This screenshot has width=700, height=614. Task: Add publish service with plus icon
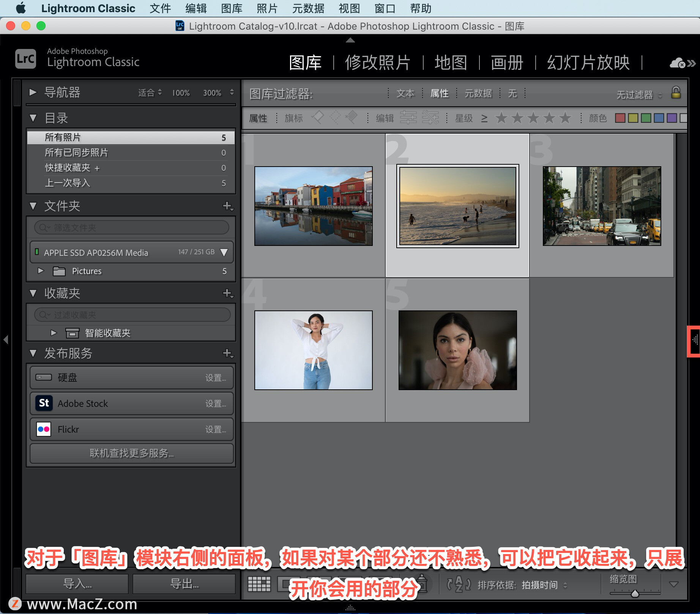pos(228,353)
